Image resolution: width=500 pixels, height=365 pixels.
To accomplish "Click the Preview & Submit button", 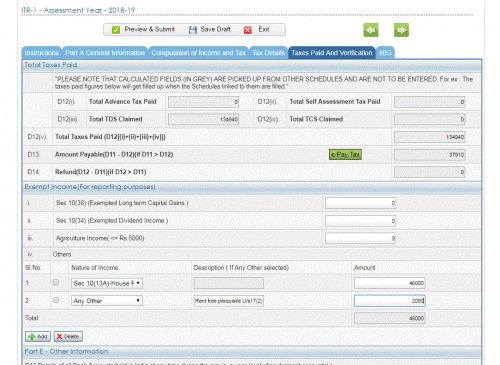I will pyautogui.click(x=143, y=30).
